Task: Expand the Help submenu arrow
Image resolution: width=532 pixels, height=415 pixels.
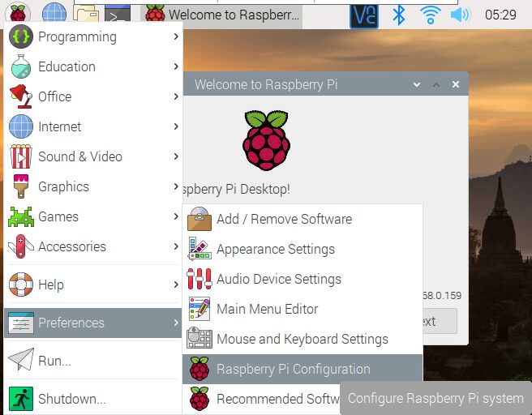Action: pos(176,285)
